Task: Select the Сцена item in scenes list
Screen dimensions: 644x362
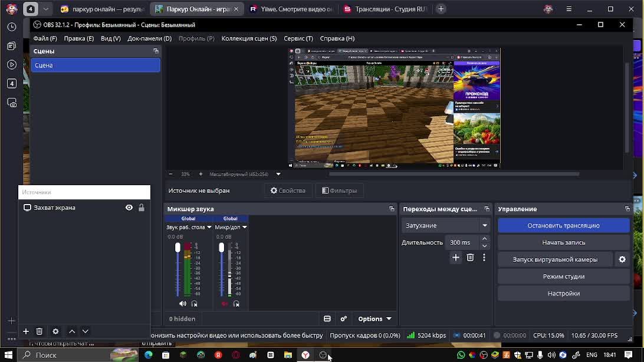Action: click(x=96, y=65)
